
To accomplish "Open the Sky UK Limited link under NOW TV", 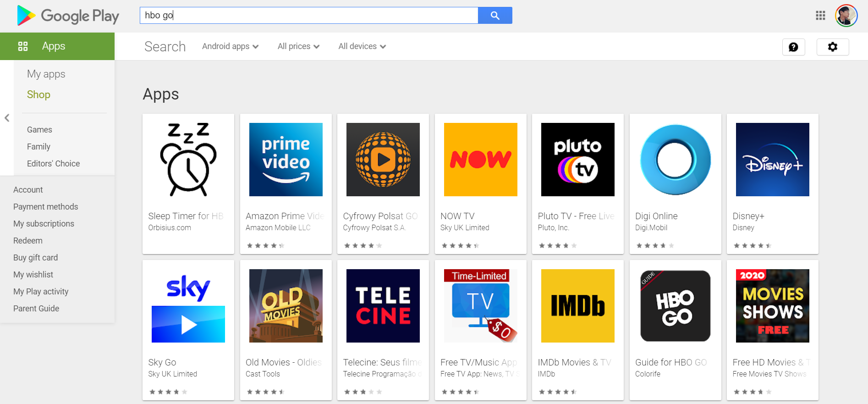I will (465, 228).
